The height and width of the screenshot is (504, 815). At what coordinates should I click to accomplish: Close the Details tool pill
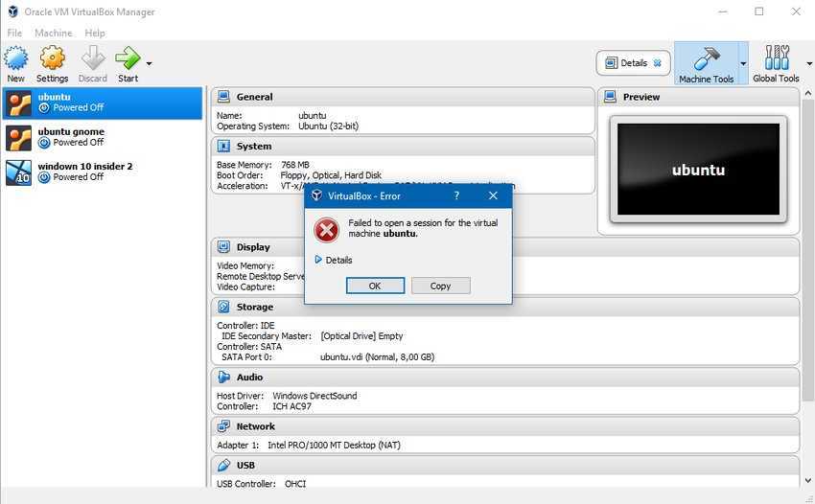tap(658, 63)
